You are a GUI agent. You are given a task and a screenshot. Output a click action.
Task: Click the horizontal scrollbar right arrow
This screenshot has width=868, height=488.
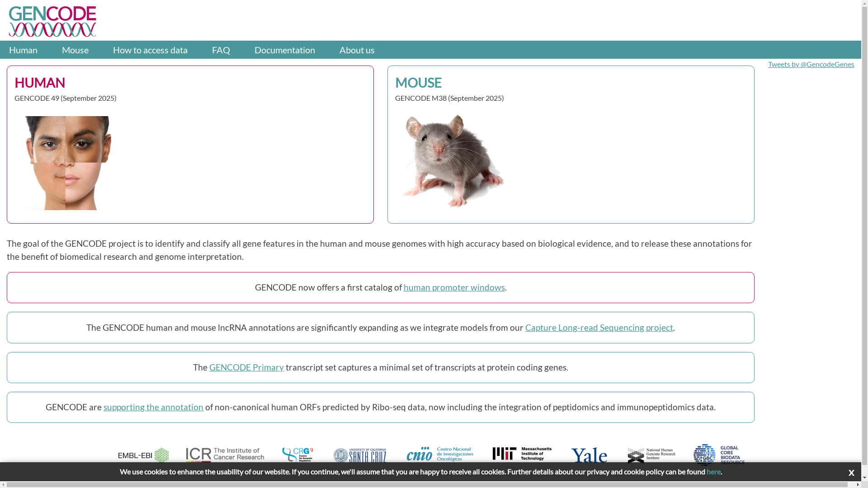click(858, 485)
